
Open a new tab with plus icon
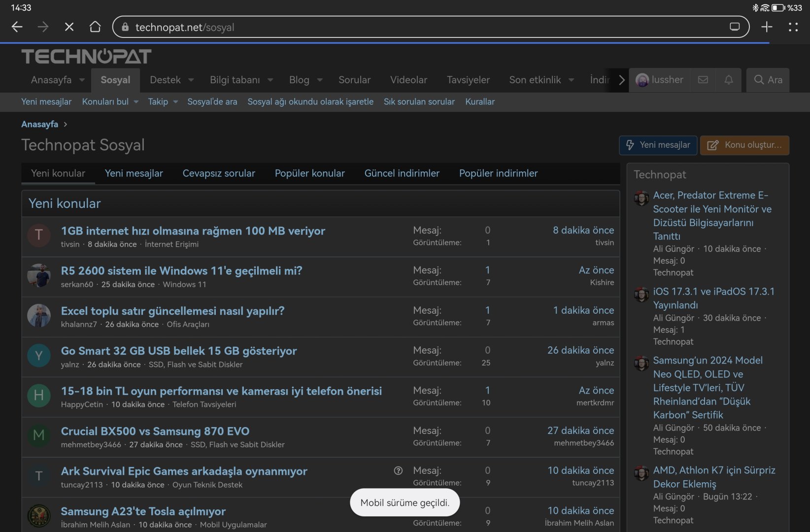[x=767, y=27]
